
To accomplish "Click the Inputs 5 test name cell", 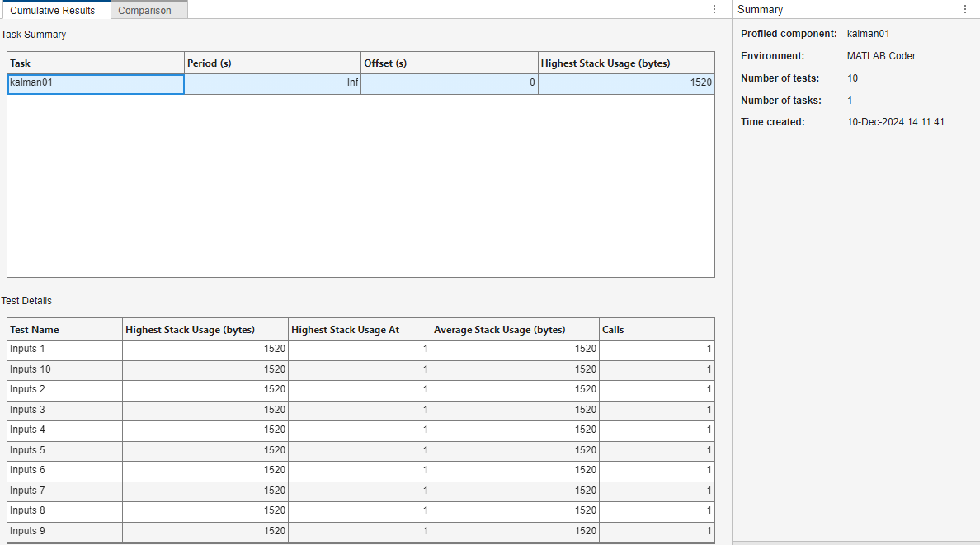I will 64,450.
